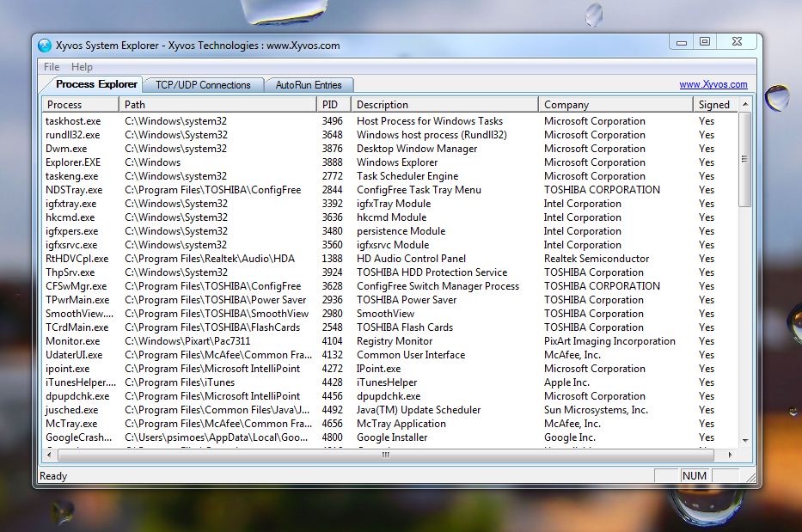
Task: Click the NUM indicator in status bar
Action: (694, 476)
